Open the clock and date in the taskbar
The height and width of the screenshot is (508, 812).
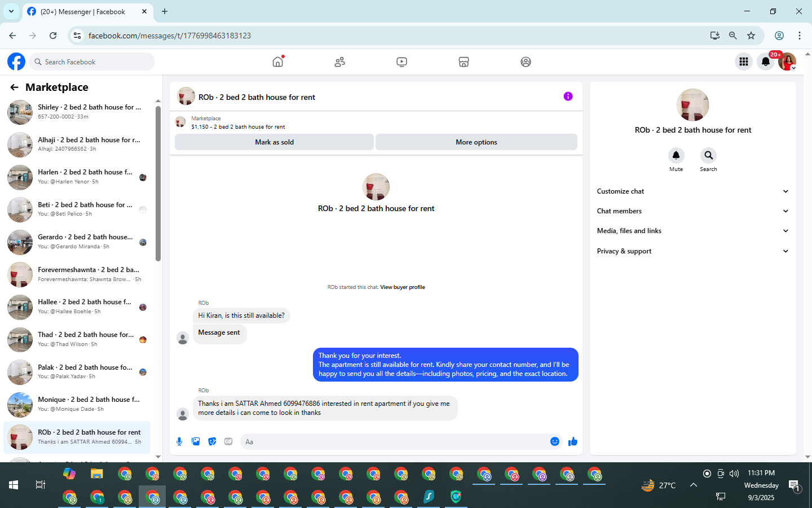tap(761, 485)
